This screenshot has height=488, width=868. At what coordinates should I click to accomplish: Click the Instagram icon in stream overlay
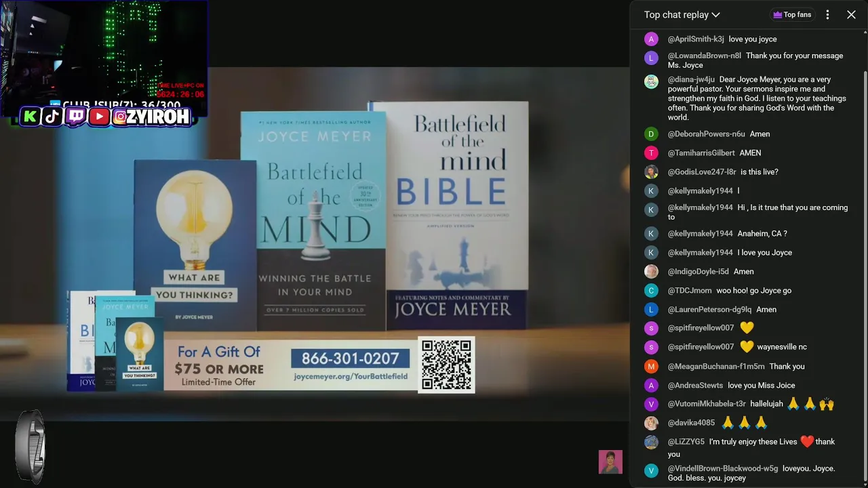point(121,117)
